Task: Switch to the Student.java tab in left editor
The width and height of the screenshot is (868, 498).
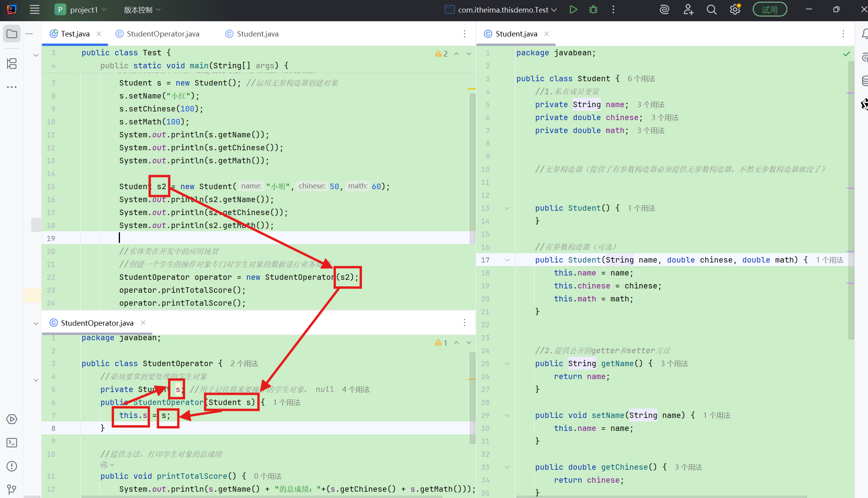Action: [x=257, y=34]
